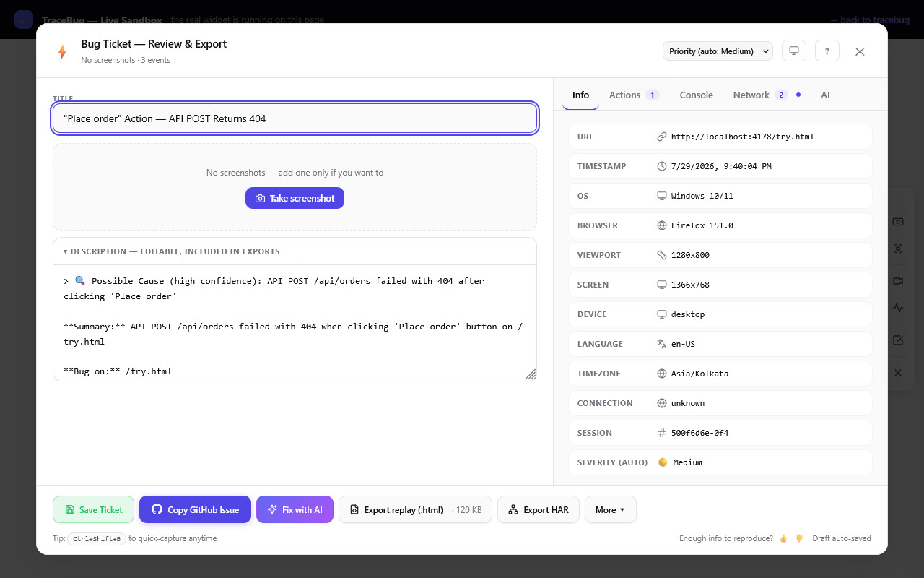The image size is (924, 578).
Task: Click background widget video record icon
Action: tap(898, 281)
